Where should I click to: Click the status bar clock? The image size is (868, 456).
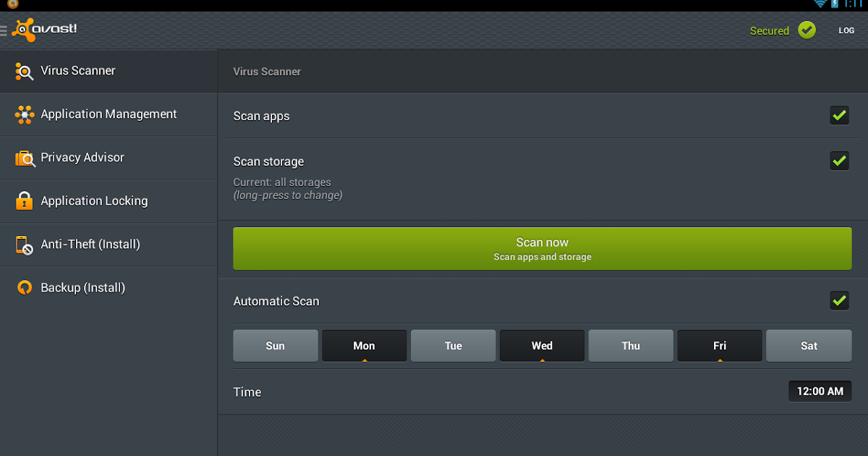pyautogui.click(x=855, y=4)
